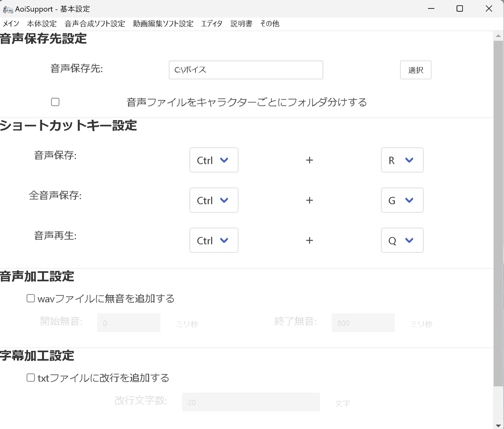Maximize the AoiSupport window
Viewport: 504px width, 429px height.
point(460,9)
